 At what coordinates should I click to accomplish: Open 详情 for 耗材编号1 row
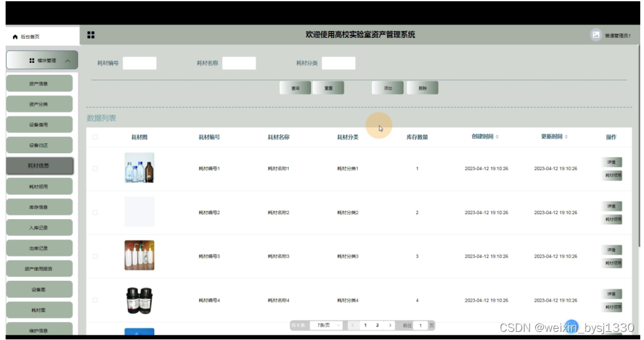click(612, 162)
